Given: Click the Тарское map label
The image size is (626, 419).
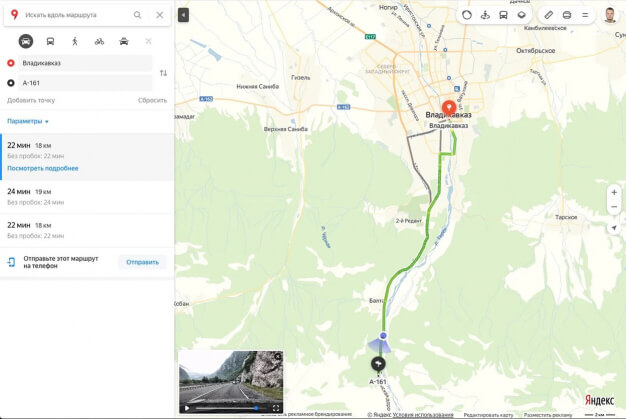Looking at the screenshot, I should coord(566,217).
